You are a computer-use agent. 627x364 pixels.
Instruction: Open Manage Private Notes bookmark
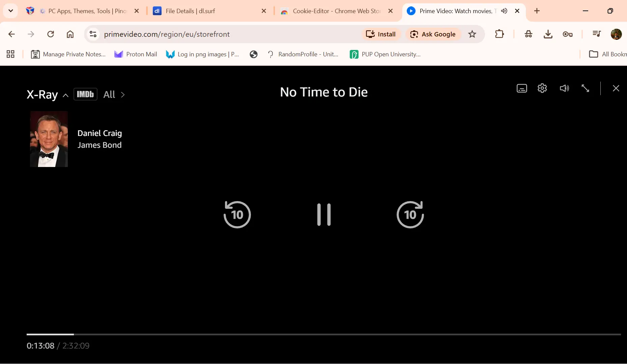pos(68,54)
